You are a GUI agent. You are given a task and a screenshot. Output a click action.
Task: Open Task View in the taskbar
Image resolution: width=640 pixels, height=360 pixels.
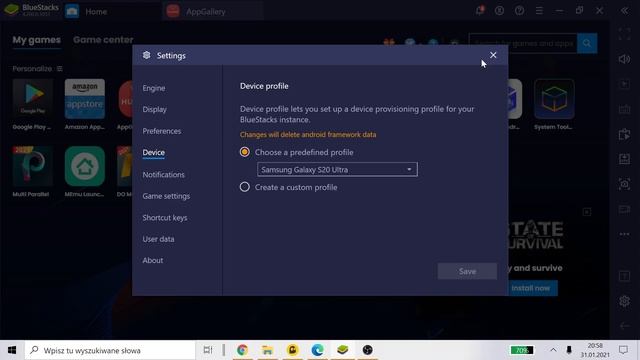pos(208,350)
